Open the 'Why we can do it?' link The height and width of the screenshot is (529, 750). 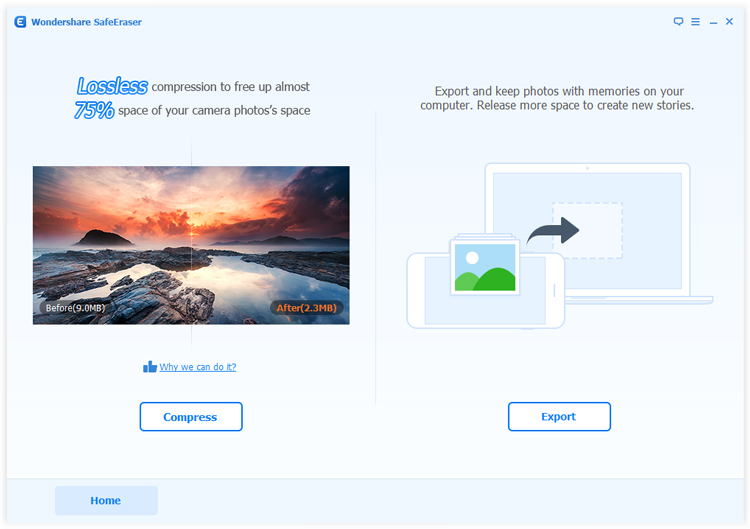(x=198, y=367)
